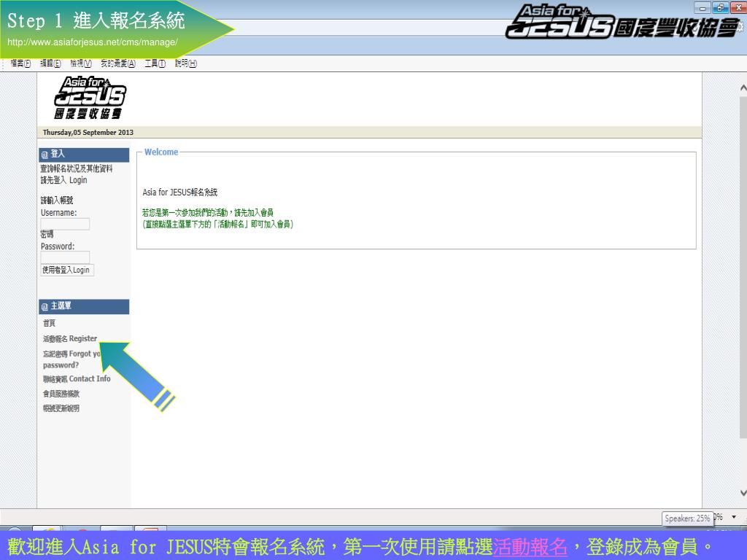The image size is (747, 560).
Task: Open the 工具(T) menu
Action: pos(155,63)
